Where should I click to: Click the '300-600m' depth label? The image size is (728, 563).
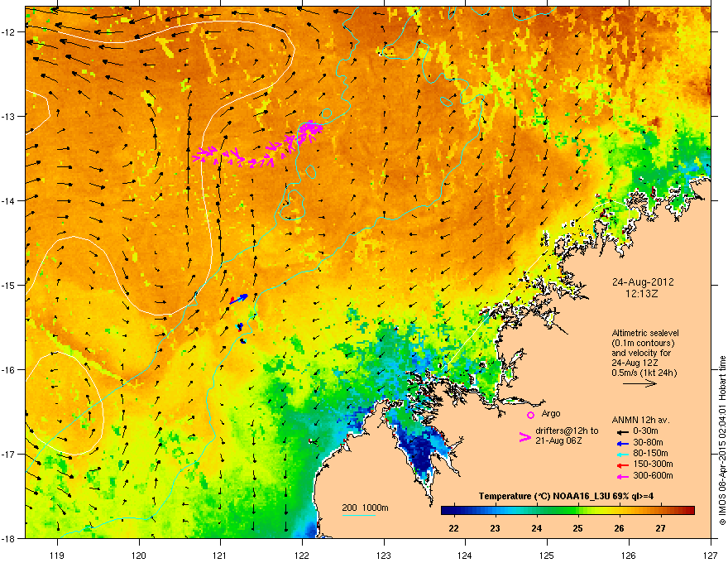654,476
